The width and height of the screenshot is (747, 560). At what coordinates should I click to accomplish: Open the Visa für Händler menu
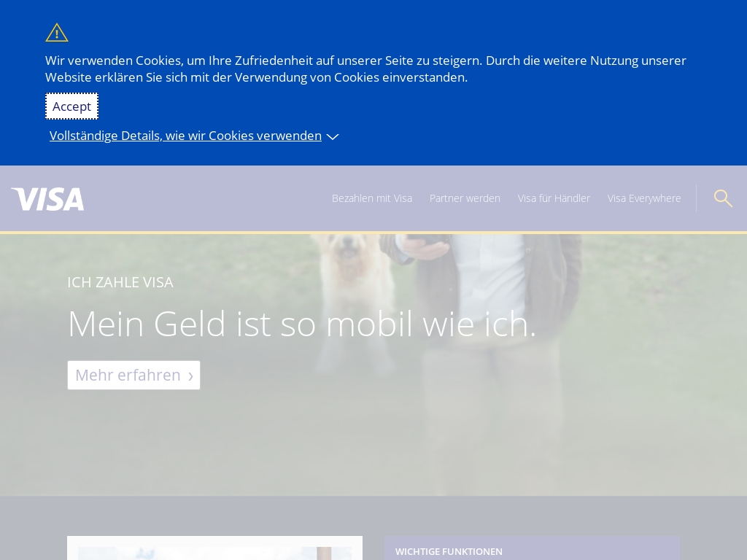tap(554, 198)
